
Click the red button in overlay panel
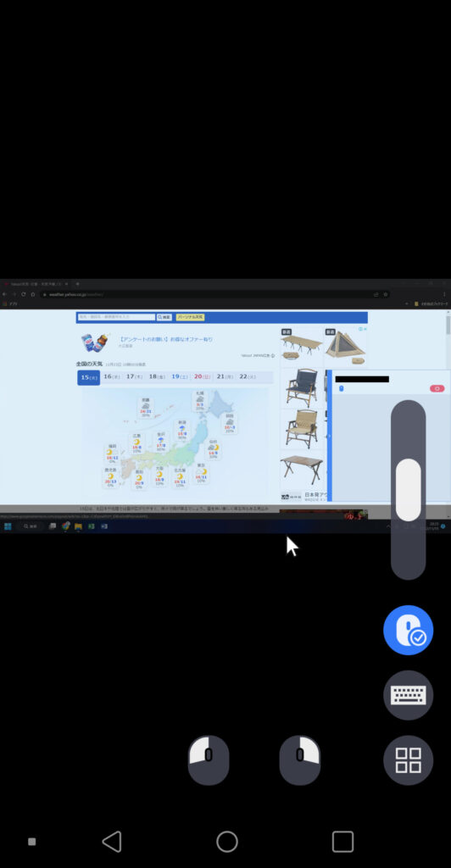437,388
